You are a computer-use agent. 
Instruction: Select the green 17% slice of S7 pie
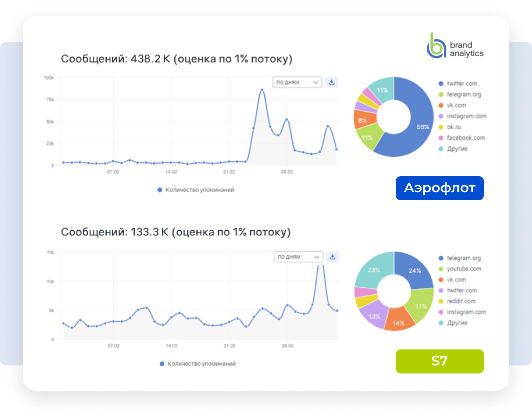[420, 305]
